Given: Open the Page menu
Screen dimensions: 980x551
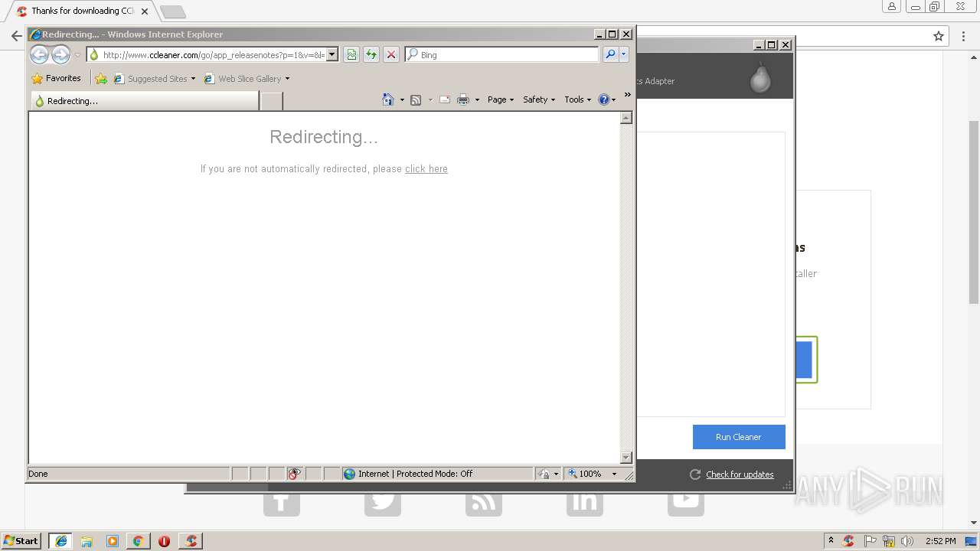Looking at the screenshot, I should (501, 99).
